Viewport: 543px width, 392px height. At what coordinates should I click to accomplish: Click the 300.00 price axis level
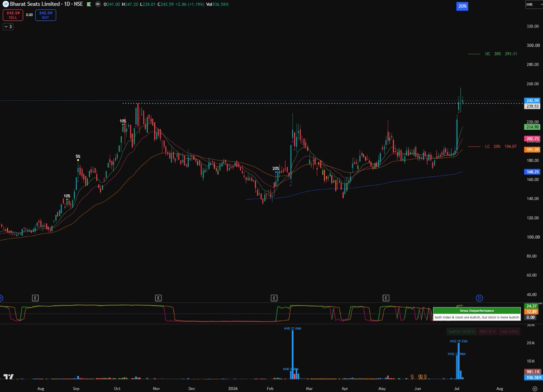pos(533,45)
